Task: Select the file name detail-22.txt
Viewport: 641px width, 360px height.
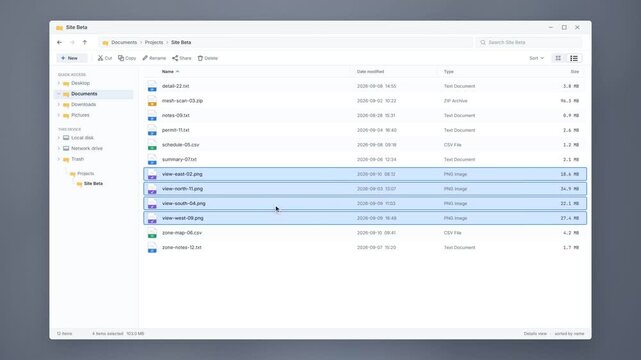Action: pos(175,86)
